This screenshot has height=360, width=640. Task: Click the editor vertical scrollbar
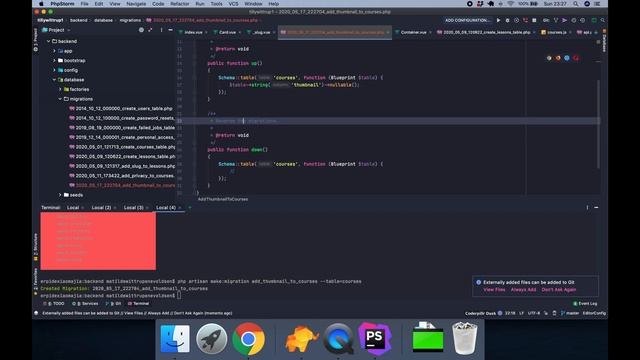[598, 124]
